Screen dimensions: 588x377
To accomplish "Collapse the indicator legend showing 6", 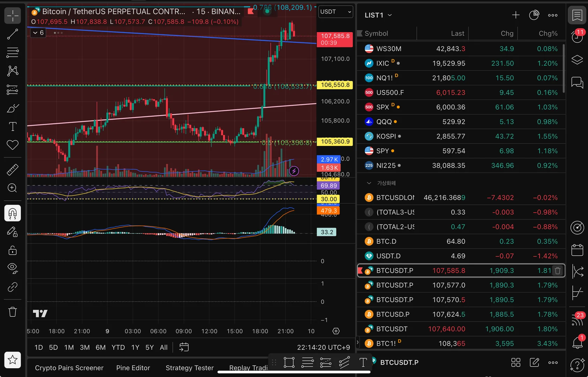I will pos(38,33).
